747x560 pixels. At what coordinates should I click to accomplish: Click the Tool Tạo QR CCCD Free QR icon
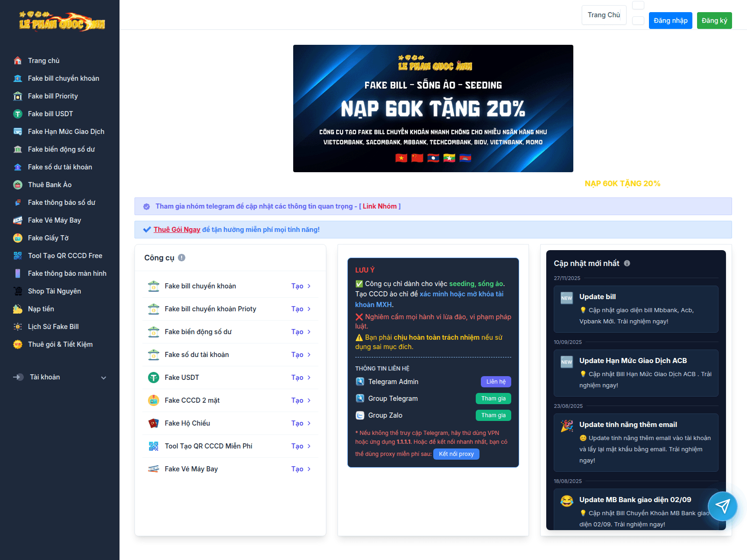18,256
